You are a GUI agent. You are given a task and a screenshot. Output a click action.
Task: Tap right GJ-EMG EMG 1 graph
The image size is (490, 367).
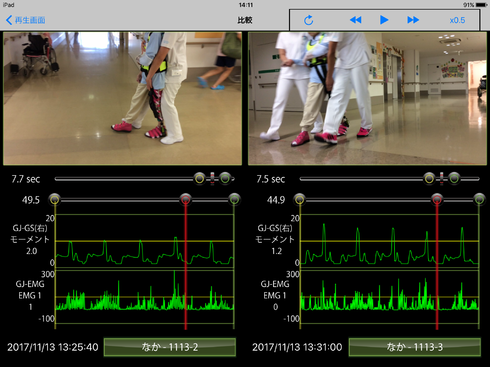(389, 297)
